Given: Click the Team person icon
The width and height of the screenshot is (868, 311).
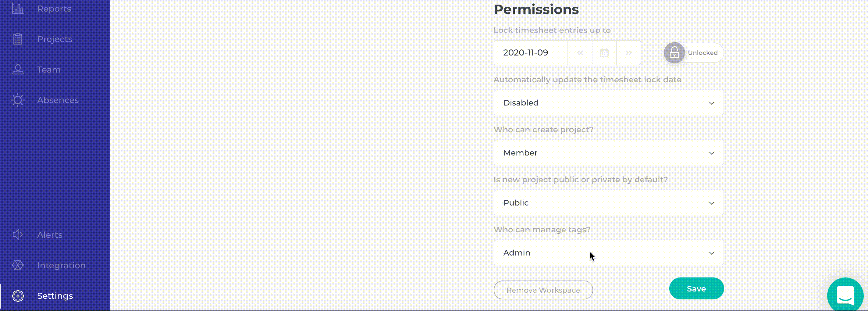Looking at the screenshot, I should click(17, 70).
